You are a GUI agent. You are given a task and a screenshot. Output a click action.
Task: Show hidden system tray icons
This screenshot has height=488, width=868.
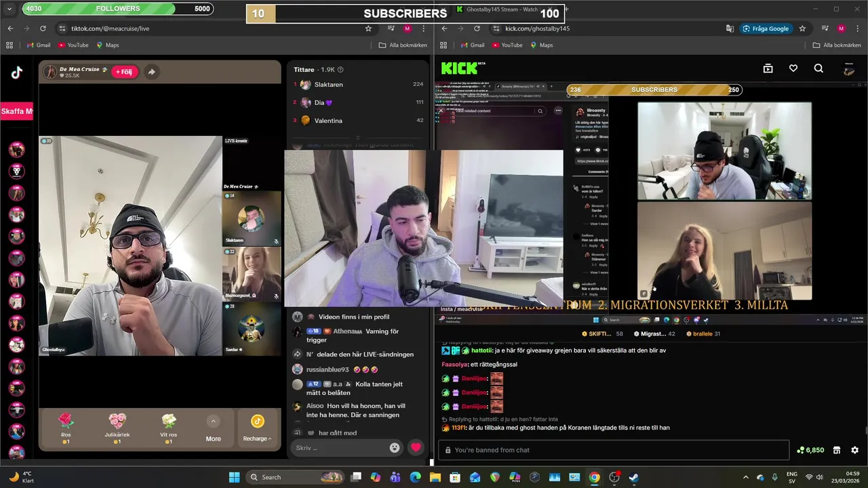pyautogui.click(x=746, y=477)
